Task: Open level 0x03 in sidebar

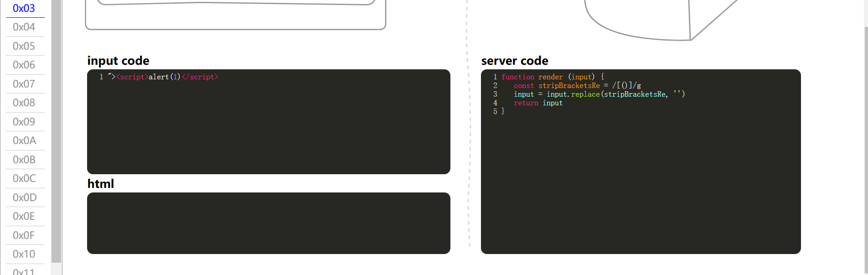Action: (24, 8)
